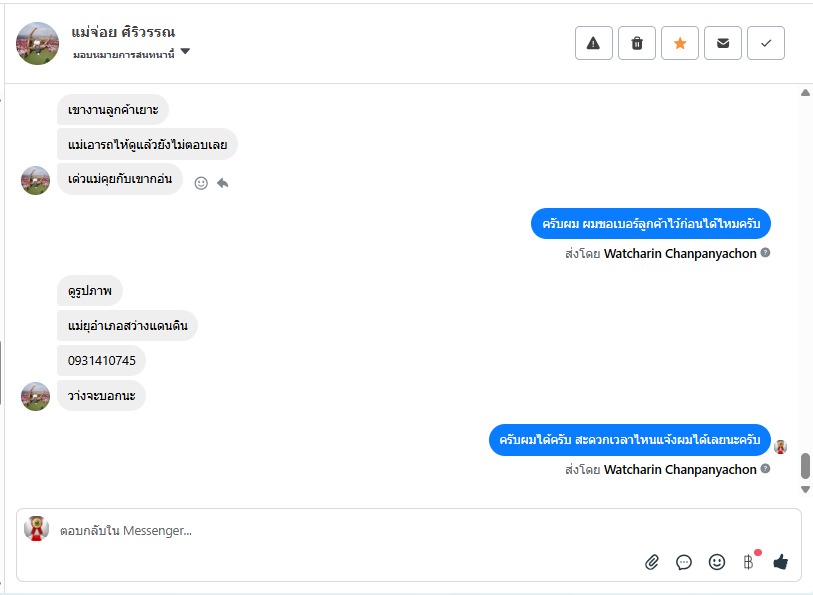The width and height of the screenshot is (813, 595).
Task: Mark conversation unread with the envelope icon
Action: 723,43
